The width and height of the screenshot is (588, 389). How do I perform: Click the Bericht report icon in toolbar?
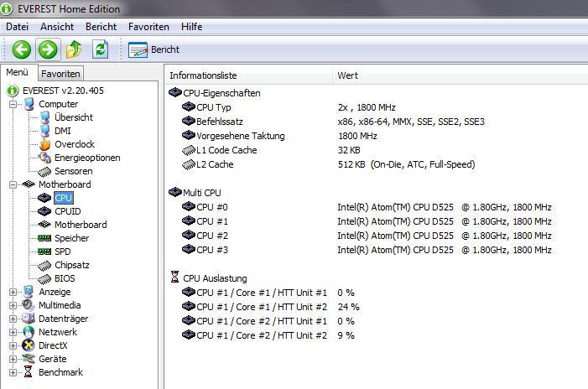(138, 49)
